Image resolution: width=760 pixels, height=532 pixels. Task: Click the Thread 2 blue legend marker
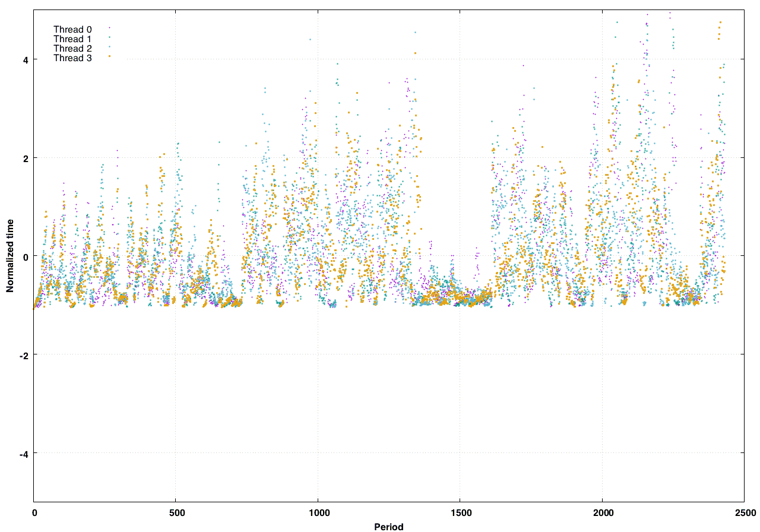click(110, 47)
